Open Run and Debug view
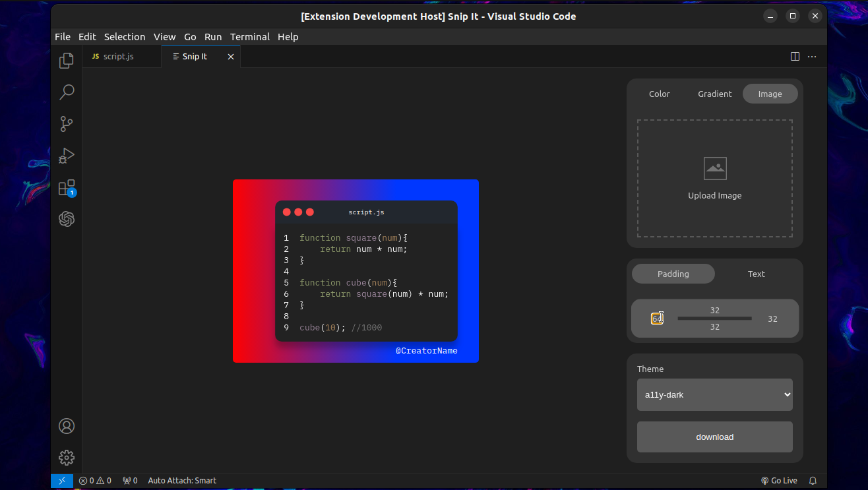 (67, 156)
